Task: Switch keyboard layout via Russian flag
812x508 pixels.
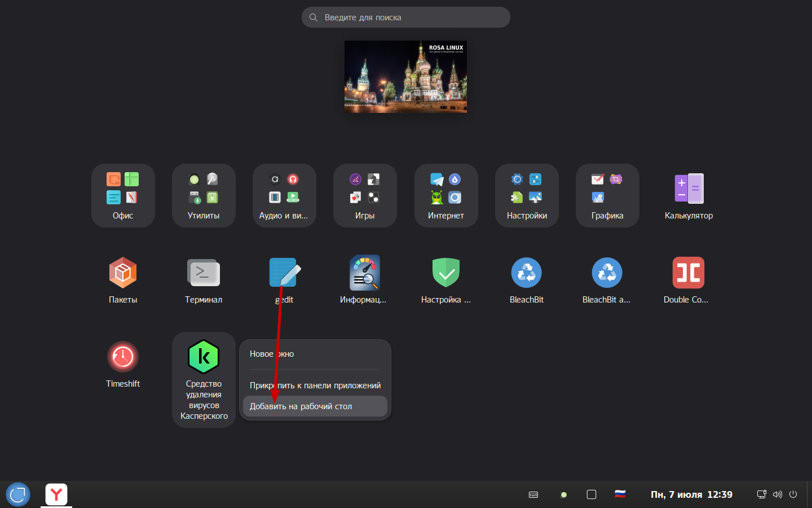Action: tap(620, 494)
